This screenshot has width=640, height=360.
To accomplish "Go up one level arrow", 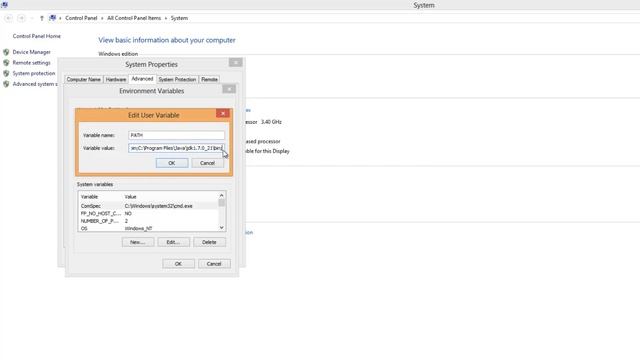I will pos(42,18).
